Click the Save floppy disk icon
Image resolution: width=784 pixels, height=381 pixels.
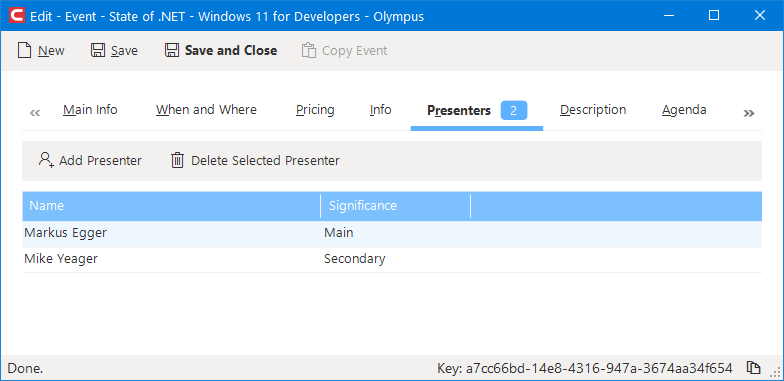pyautogui.click(x=98, y=50)
